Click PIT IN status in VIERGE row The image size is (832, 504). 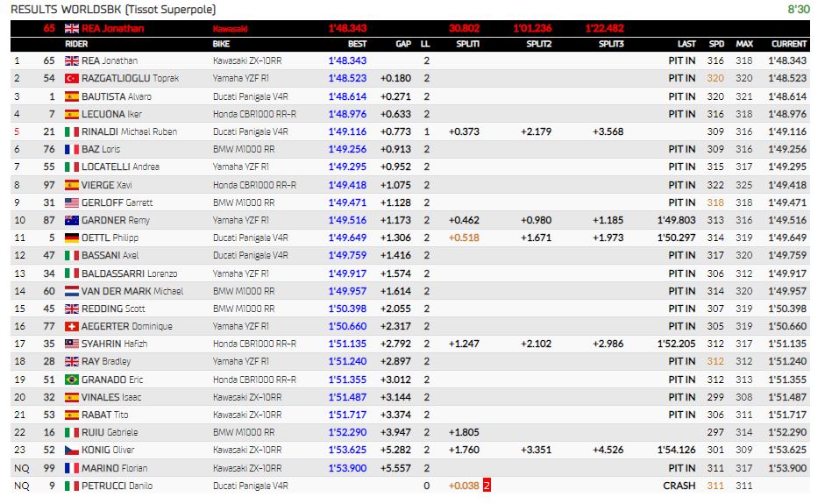click(x=682, y=185)
